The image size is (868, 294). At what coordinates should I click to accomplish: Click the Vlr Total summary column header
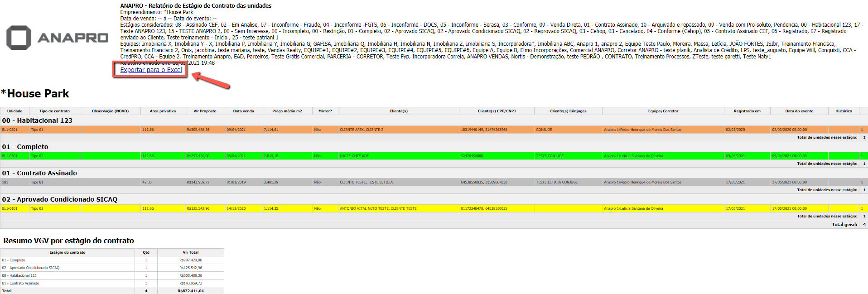pyautogui.click(x=190, y=252)
